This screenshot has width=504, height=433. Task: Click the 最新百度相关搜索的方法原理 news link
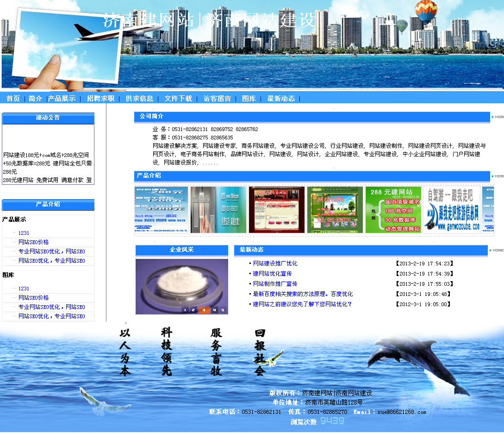pos(303,294)
